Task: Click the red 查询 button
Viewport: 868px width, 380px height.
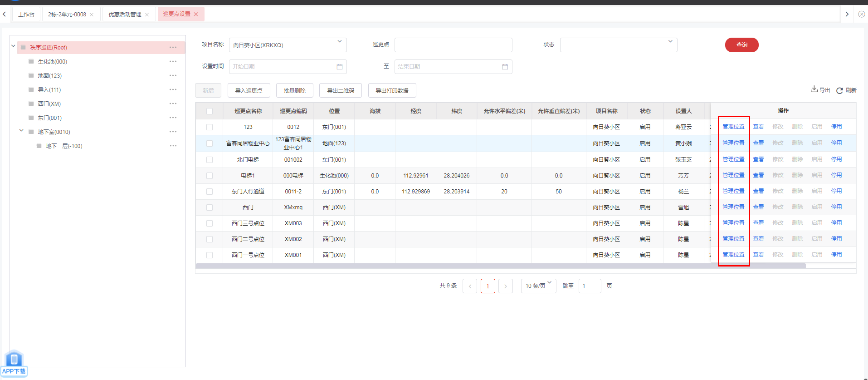Action: coord(741,45)
